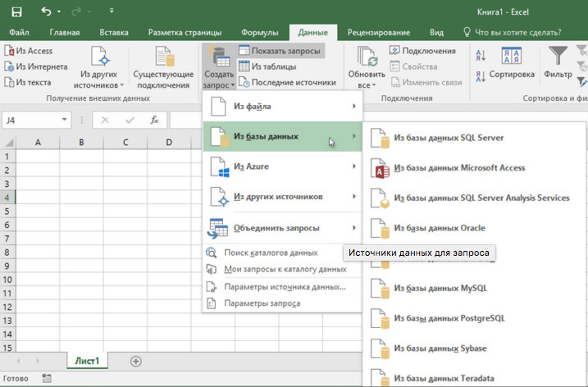This screenshot has height=387, width=588.
Task: Click the Последние источники button
Action: click(x=287, y=82)
